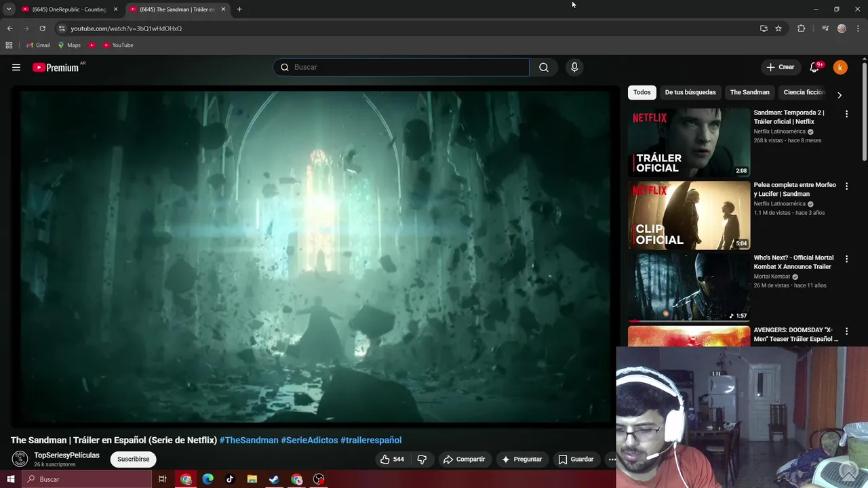Open media controls icon in toolbar
Screen dimensions: 868x488
click(x=825, y=28)
